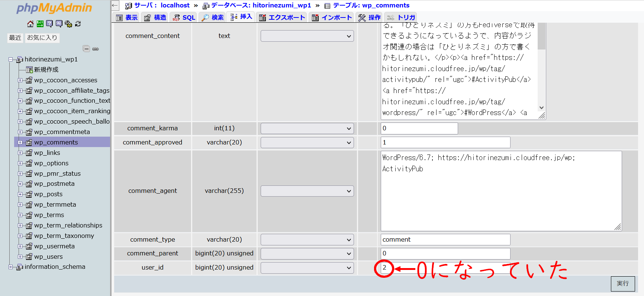
Task: Open function dropdown for comment_approved
Action: click(x=307, y=143)
